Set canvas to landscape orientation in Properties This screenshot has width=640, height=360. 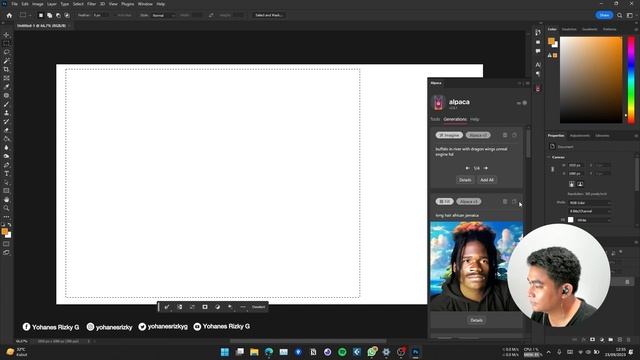[580, 184]
